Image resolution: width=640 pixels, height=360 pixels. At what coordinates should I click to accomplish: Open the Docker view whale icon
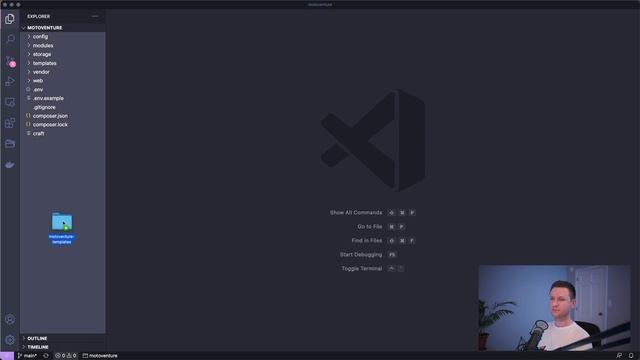pos(10,164)
